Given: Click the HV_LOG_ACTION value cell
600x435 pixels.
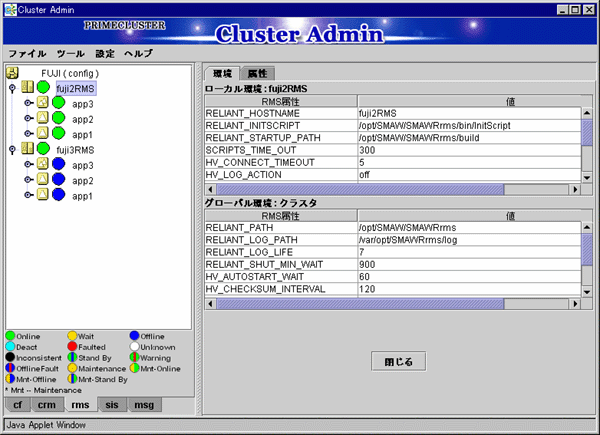Looking at the screenshot, I should click(x=467, y=174).
